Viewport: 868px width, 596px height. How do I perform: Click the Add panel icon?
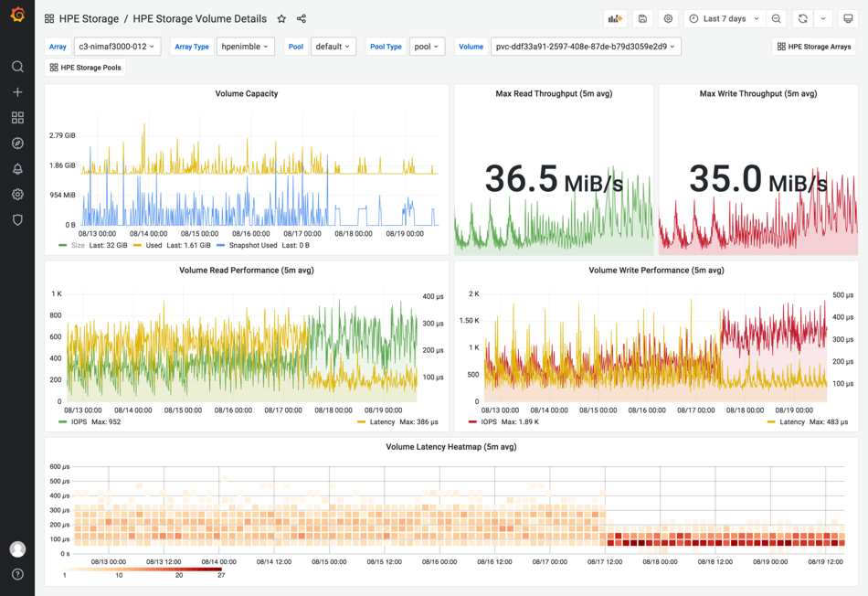(615, 19)
